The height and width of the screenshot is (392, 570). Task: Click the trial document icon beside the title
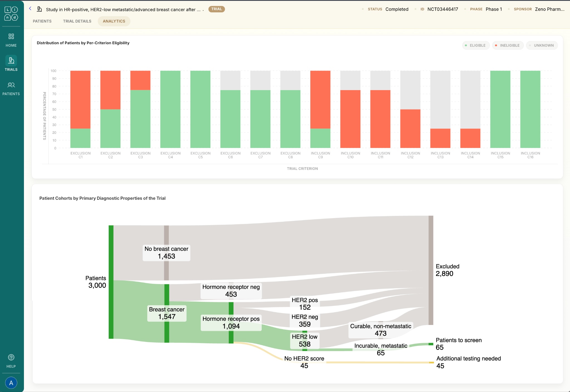pos(39,9)
